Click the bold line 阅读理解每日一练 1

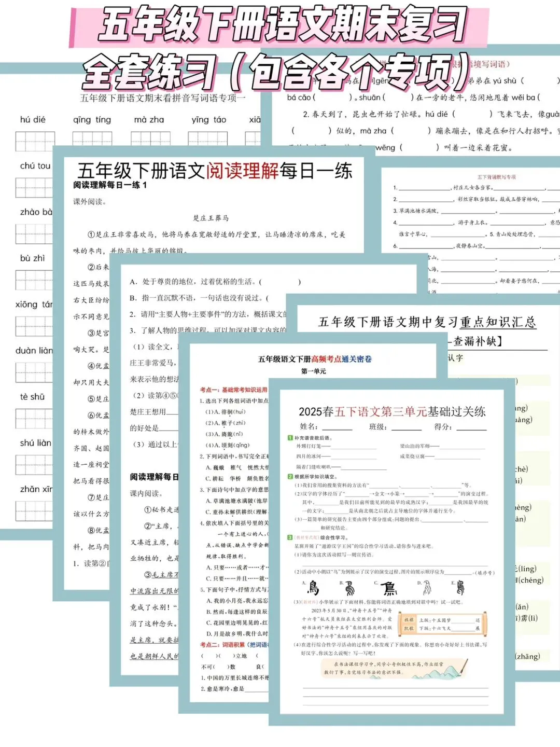(110, 185)
